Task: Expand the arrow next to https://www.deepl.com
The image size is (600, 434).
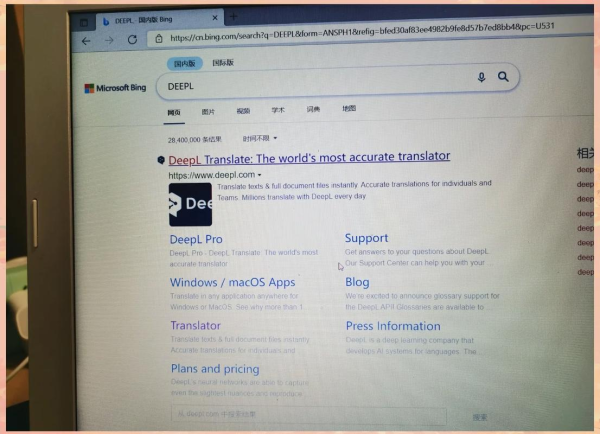Action: [x=259, y=175]
